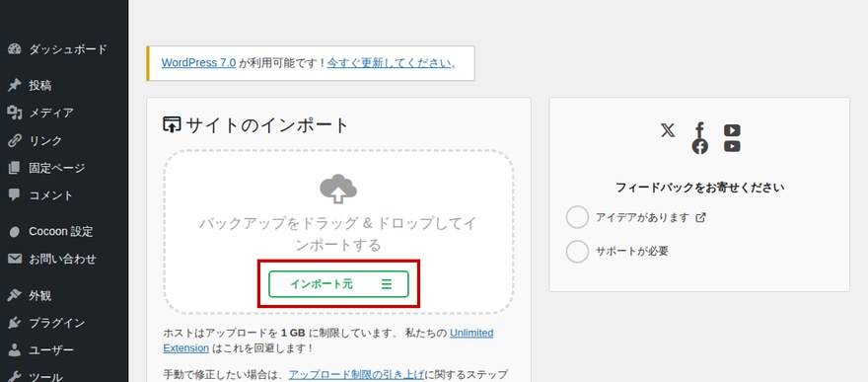Click the plug icon beside プラグイン
This screenshot has width=868, height=382.
(15, 323)
